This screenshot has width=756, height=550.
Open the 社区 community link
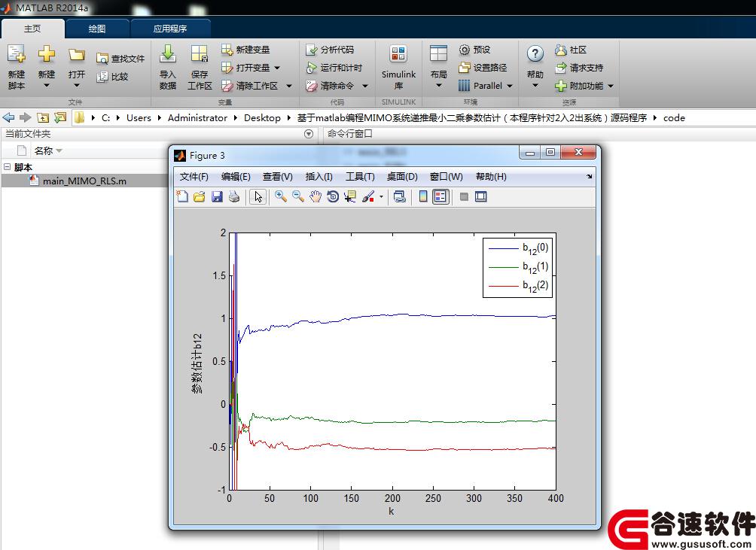pyautogui.click(x=571, y=50)
